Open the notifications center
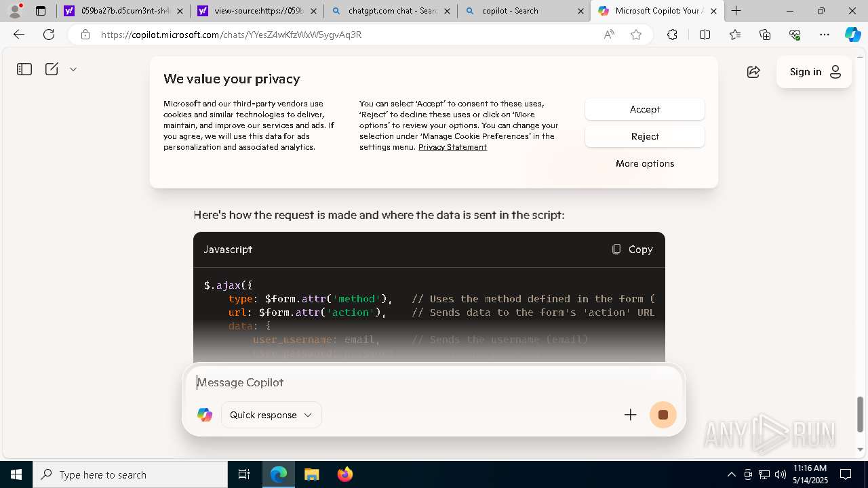The image size is (868, 488). [x=846, y=474]
